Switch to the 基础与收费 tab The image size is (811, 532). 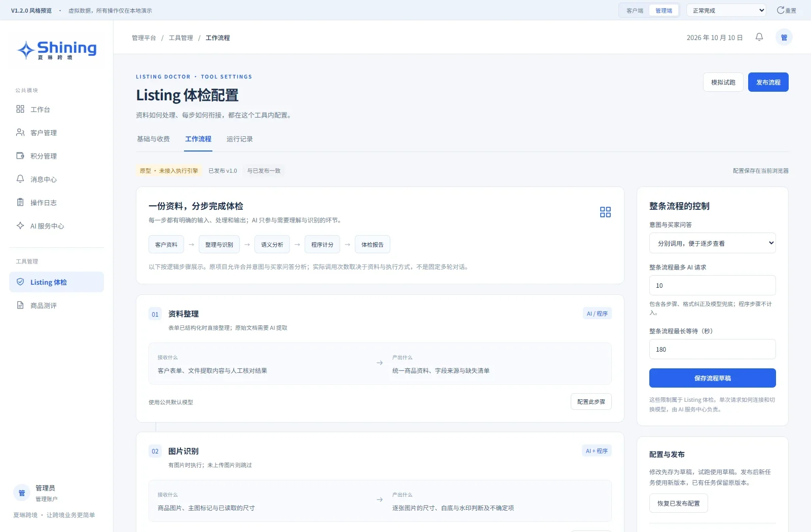coord(153,139)
